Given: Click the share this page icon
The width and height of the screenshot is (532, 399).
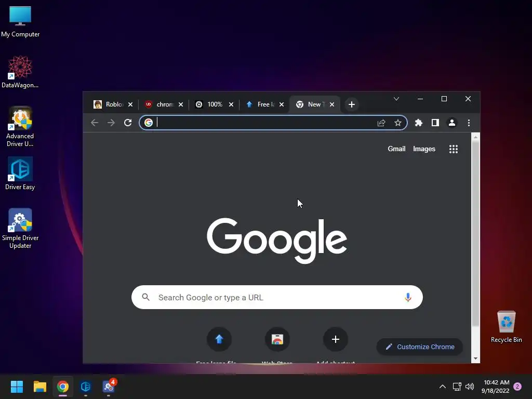Looking at the screenshot, I should coord(381,123).
